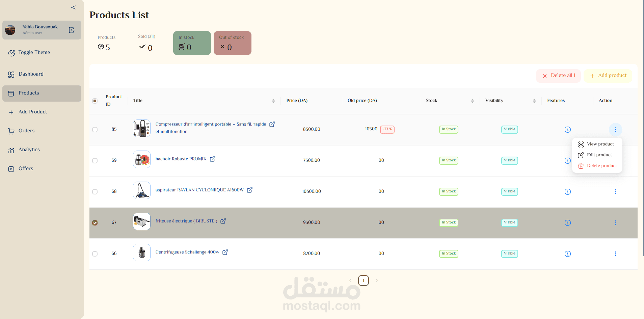This screenshot has height=319, width=644.
Task: Open the Offers section
Action: [42, 168]
